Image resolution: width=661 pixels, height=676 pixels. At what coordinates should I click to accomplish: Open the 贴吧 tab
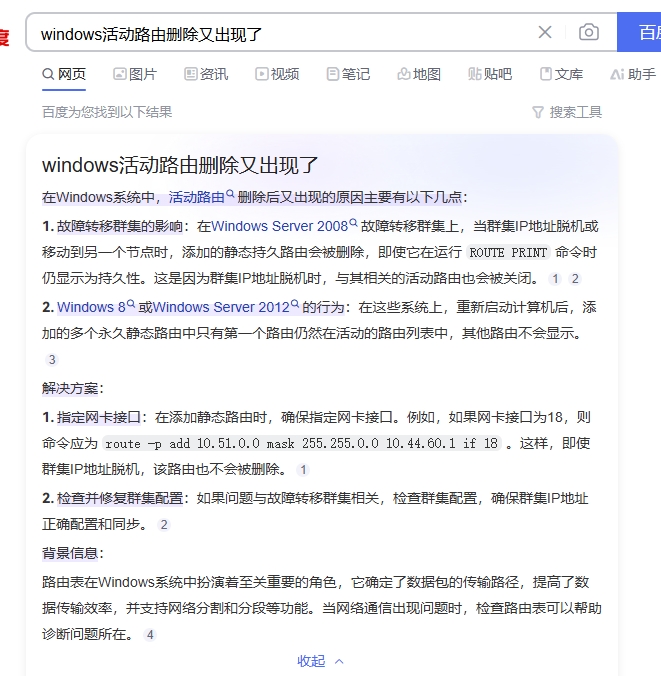[x=490, y=74]
